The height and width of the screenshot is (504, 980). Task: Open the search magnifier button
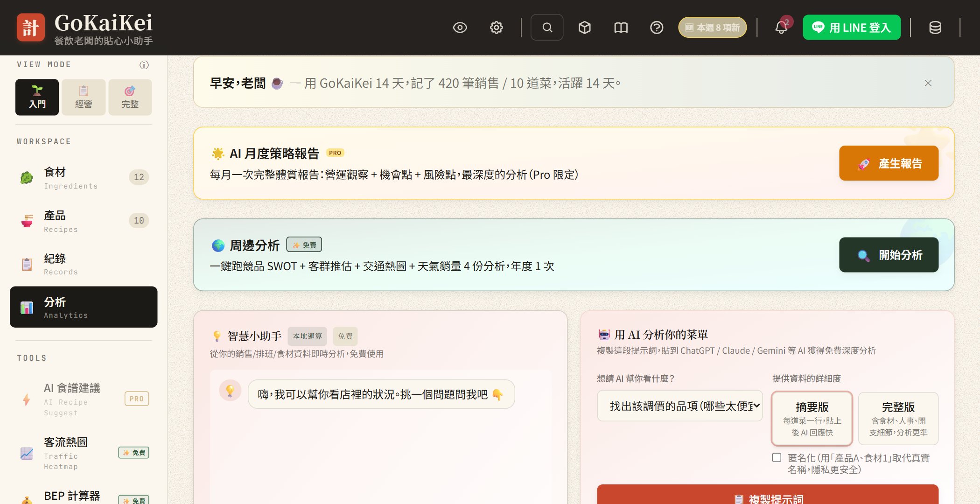point(547,28)
